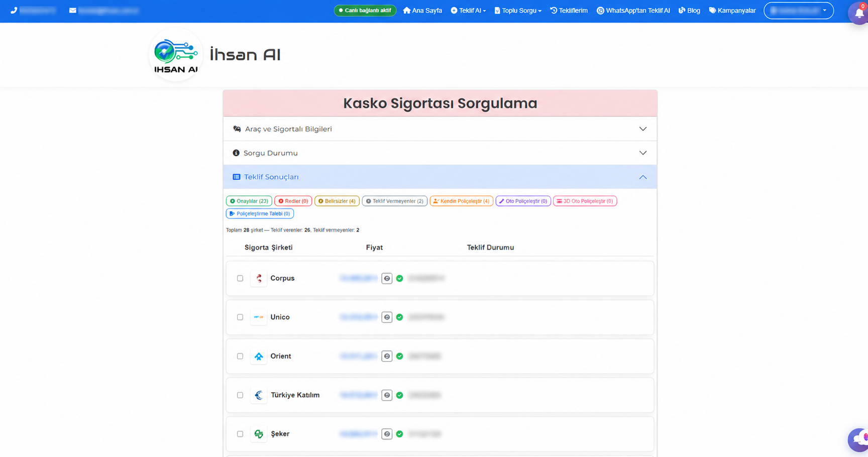Click green approved checkmark on Orient row
This screenshot has width=868, height=457.
[399, 356]
